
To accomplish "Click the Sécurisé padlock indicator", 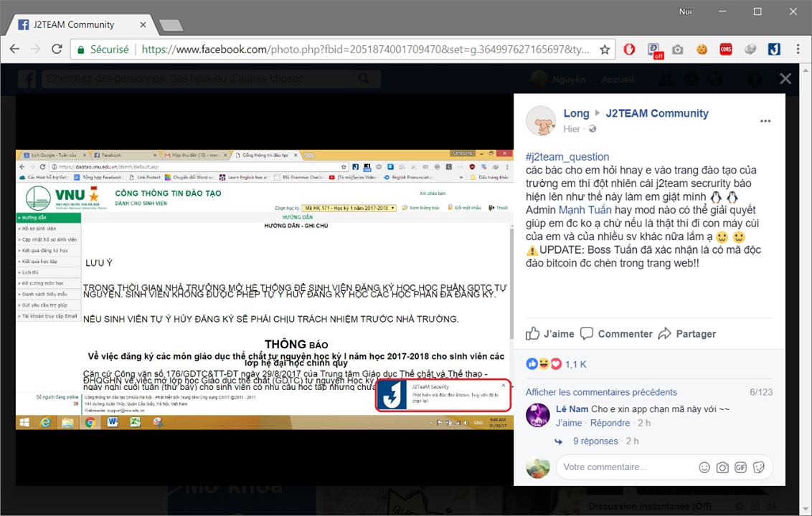I will pyautogui.click(x=103, y=49).
